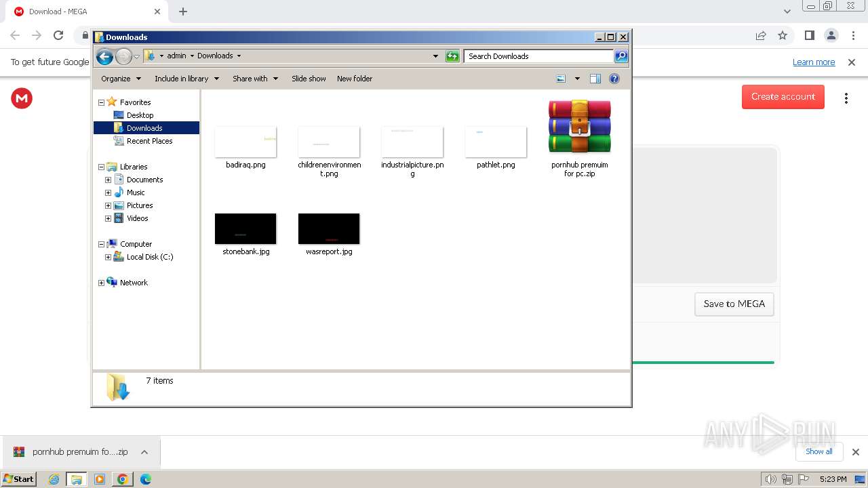868x488 pixels.
Task: Open the Organize menu
Action: 121,79
